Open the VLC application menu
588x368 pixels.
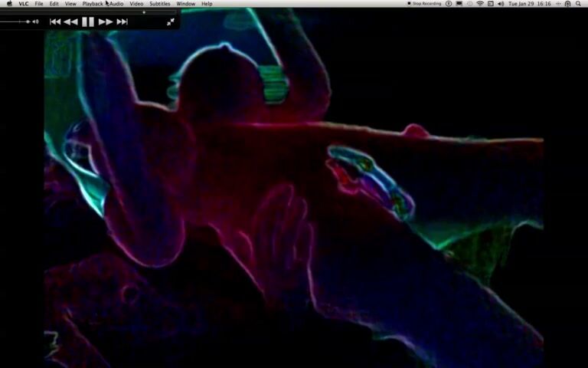click(24, 4)
